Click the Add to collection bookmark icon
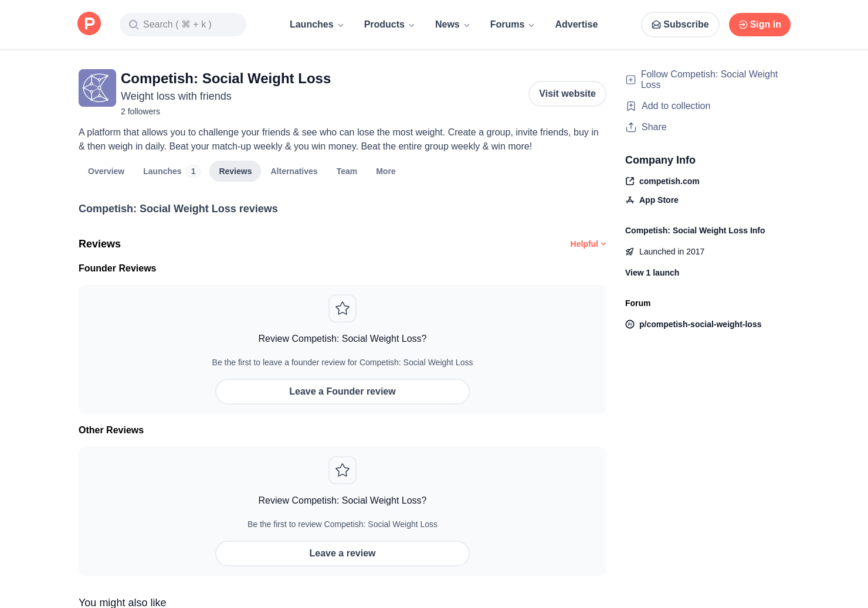 [x=631, y=106]
